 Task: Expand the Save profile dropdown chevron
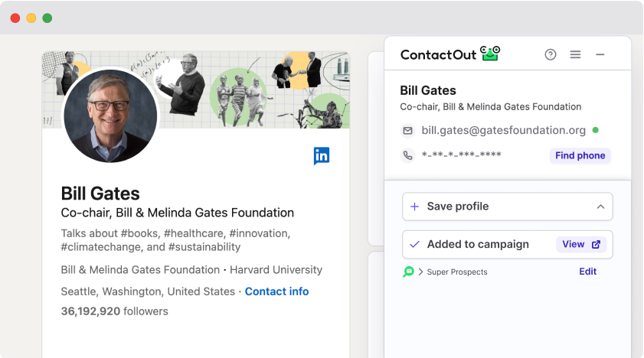point(600,207)
